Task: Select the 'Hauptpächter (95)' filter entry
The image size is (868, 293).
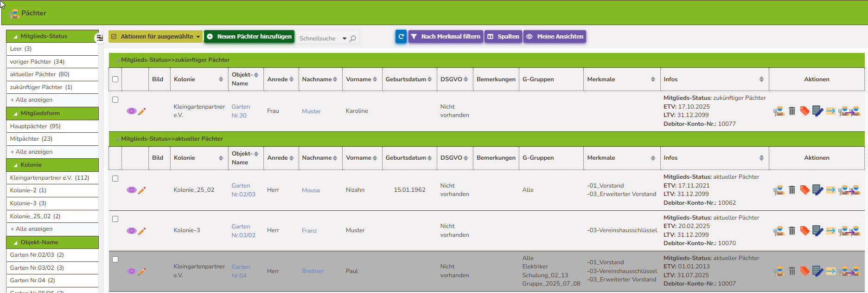Action: pos(35,126)
